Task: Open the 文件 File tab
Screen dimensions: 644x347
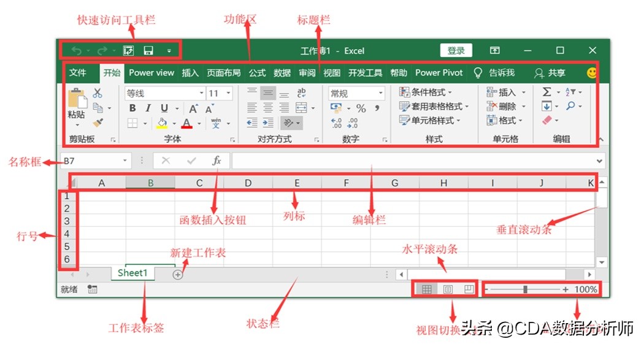Action: (77, 73)
